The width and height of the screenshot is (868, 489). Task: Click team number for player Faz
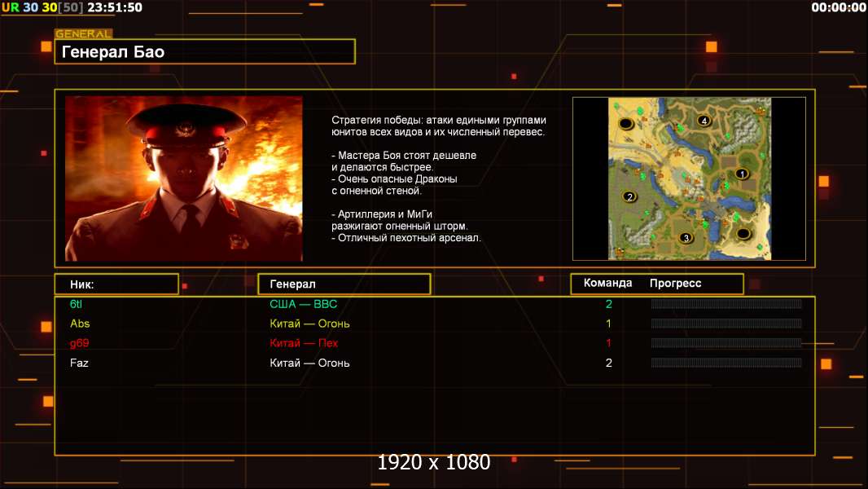608,363
